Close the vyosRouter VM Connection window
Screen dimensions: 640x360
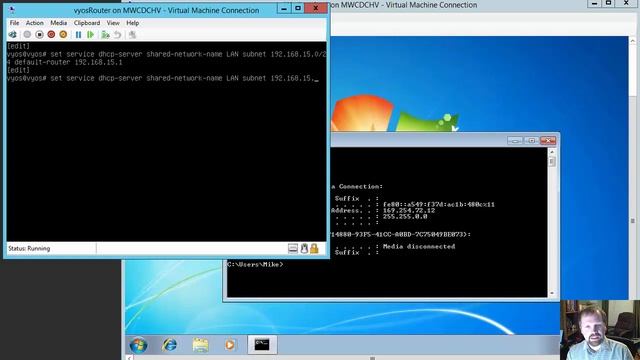tap(316, 9)
